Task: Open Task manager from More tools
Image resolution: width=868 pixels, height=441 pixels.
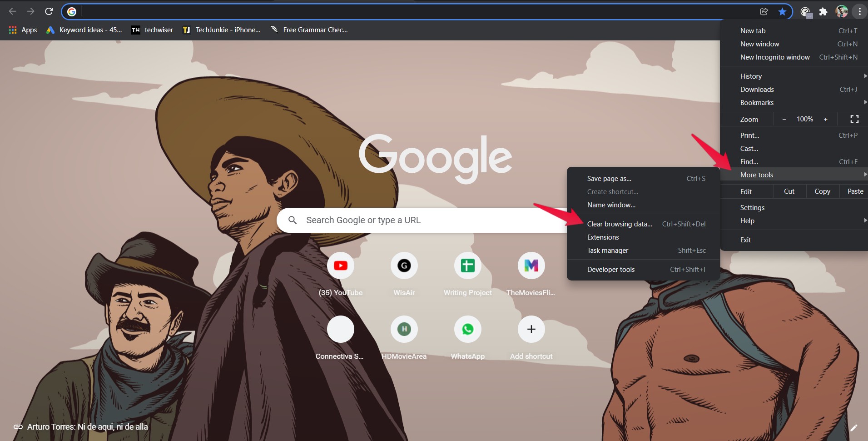Action: coord(643,251)
